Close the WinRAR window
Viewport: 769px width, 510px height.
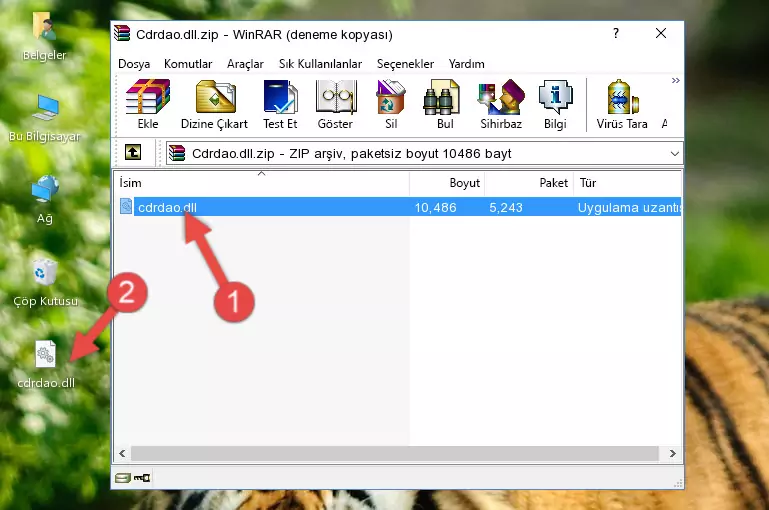tap(661, 33)
